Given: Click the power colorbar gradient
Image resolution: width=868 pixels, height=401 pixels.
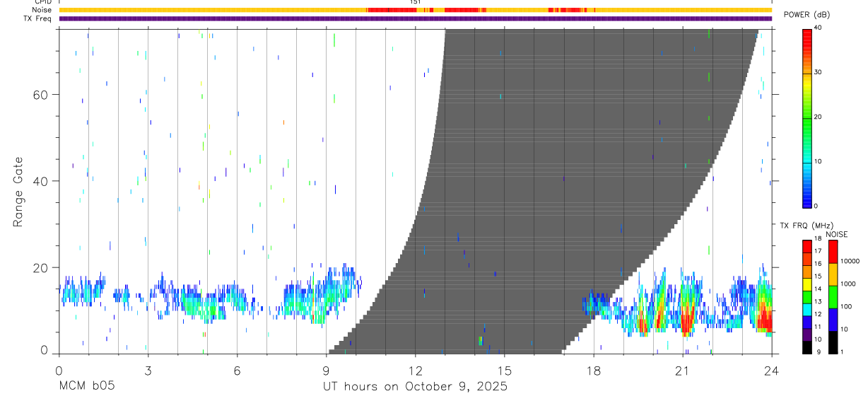Looking at the screenshot, I should 807,118.
